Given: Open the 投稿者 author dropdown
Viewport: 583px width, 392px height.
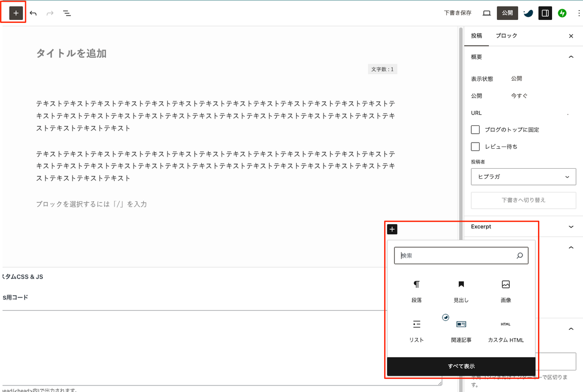Looking at the screenshot, I should (x=523, y=177).
